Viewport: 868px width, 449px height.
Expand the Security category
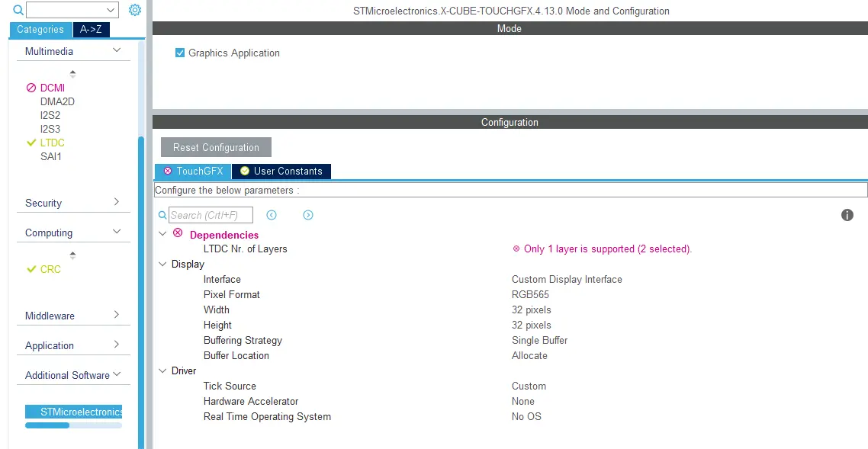point(116,202)
